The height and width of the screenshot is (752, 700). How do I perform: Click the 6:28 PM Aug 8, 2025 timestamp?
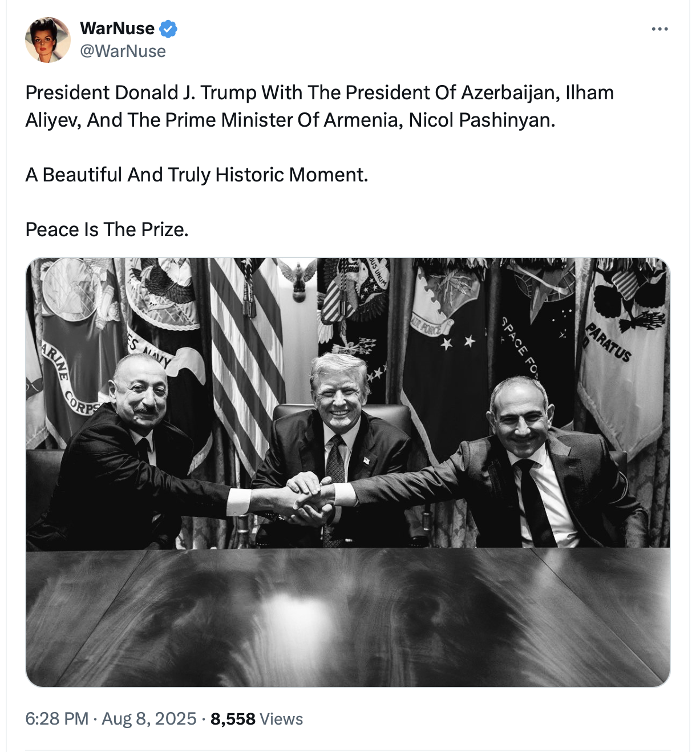tap(111, 718)
